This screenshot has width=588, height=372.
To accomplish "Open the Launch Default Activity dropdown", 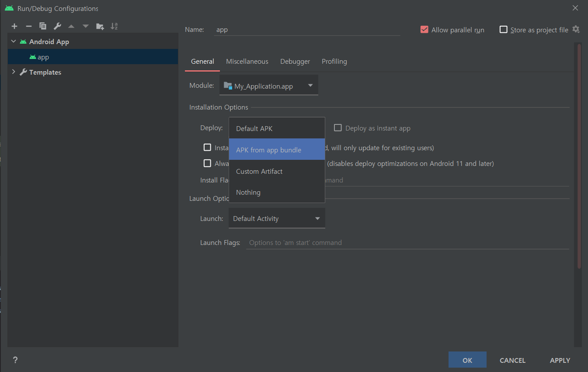I will 277,218.
